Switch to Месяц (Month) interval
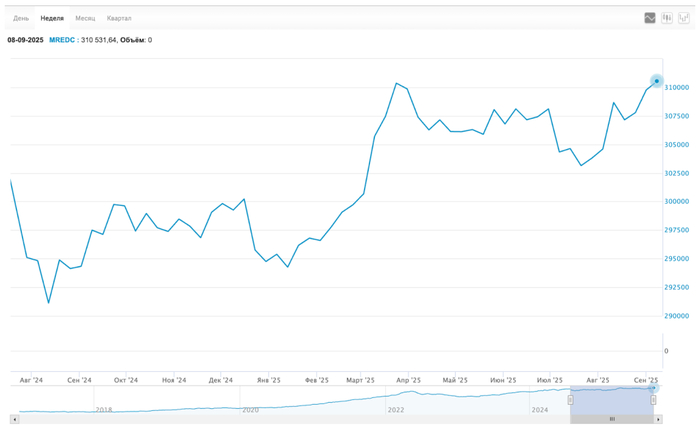This screenshot has width=700, height=430. 85,18
